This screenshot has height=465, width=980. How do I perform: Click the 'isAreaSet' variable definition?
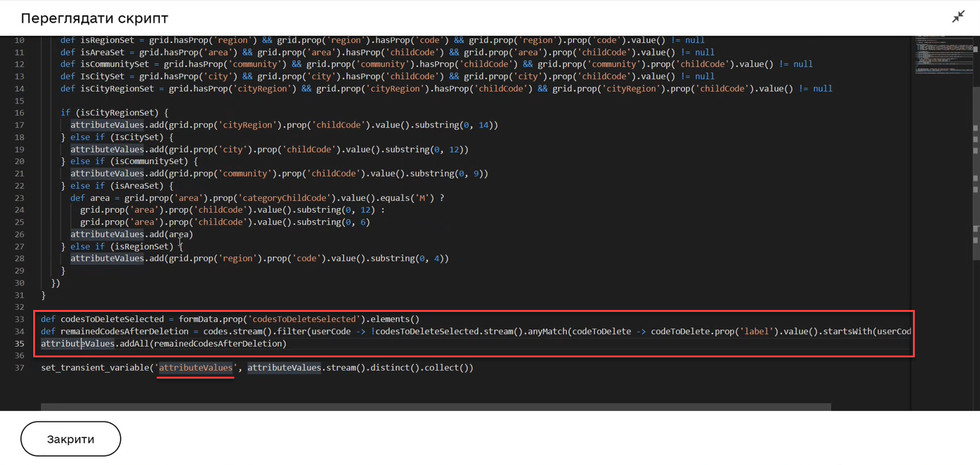tap(387, 52)
